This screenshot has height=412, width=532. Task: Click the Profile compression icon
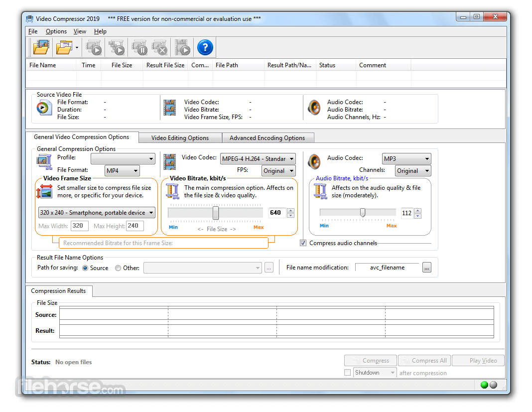44,162
